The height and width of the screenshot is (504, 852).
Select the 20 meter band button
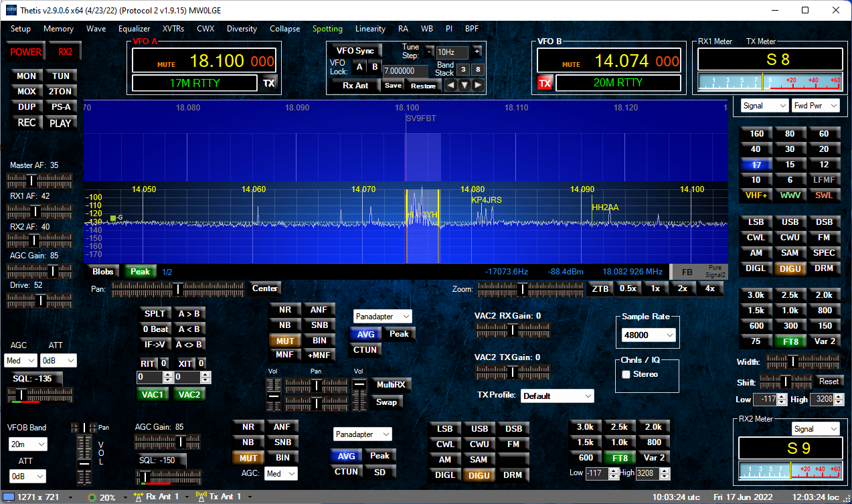pos(824,149)
